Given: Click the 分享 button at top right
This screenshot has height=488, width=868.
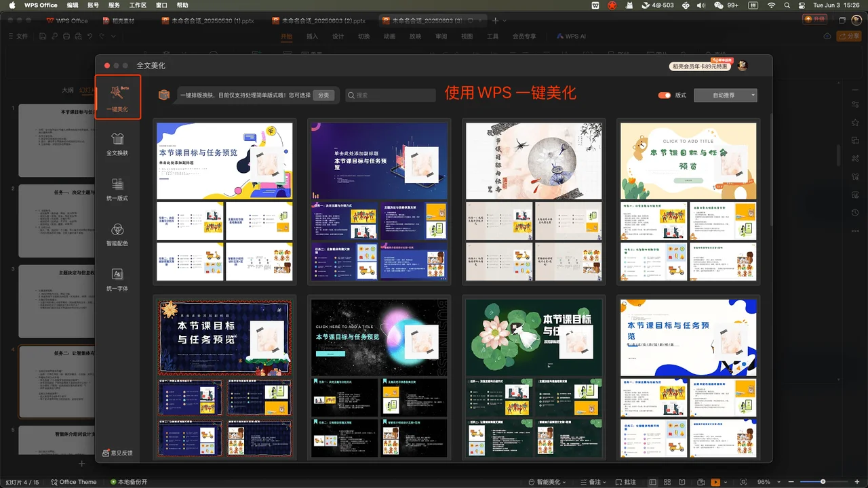Looking at the screenshot, I should point(849,36).
